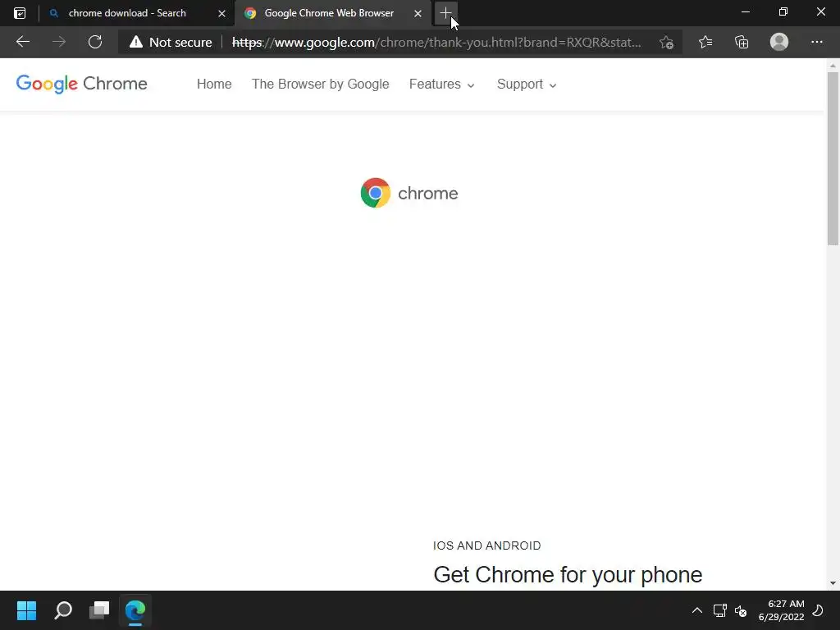Screen dimensions: 840x630
Task: Go back to the previous page
Action: (x=22, y=42)
